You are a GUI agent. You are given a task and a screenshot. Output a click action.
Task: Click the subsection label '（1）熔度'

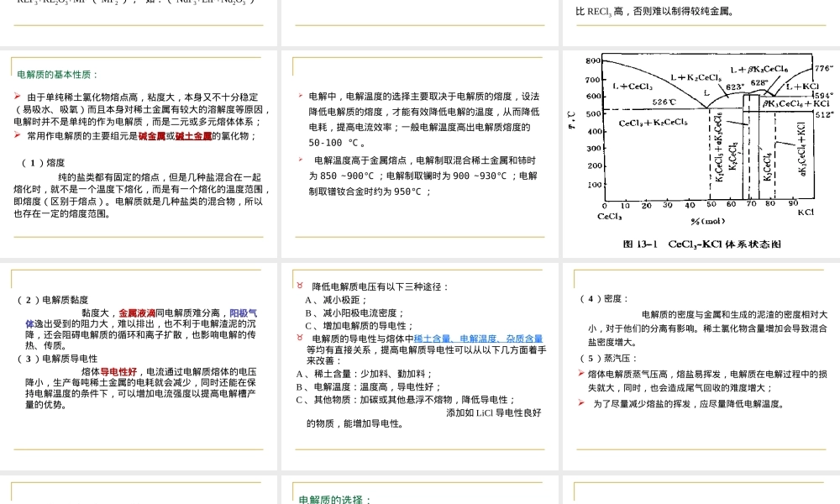coord(42,163)
